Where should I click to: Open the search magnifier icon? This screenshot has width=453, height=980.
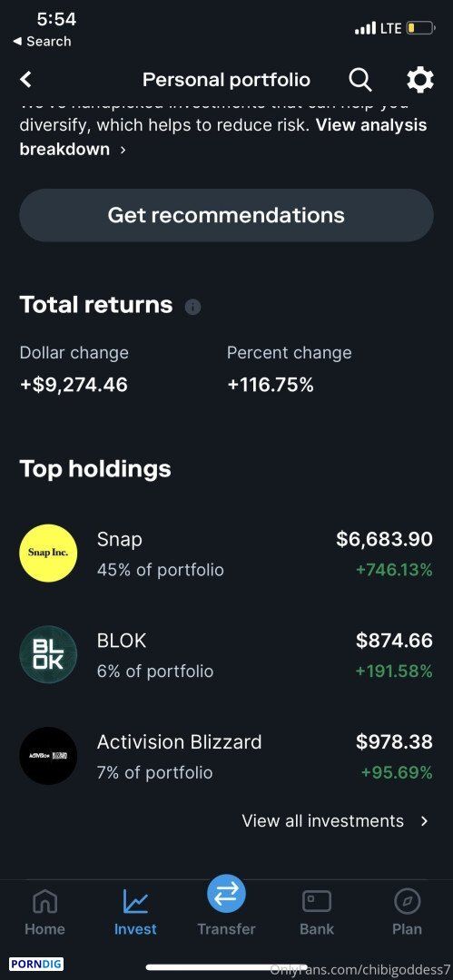point(359,80)
